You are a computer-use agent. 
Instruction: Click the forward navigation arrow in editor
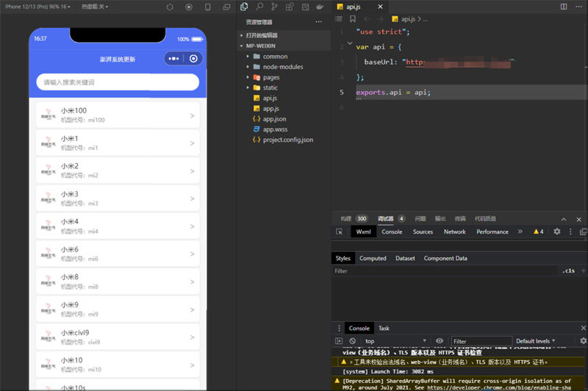380,19
